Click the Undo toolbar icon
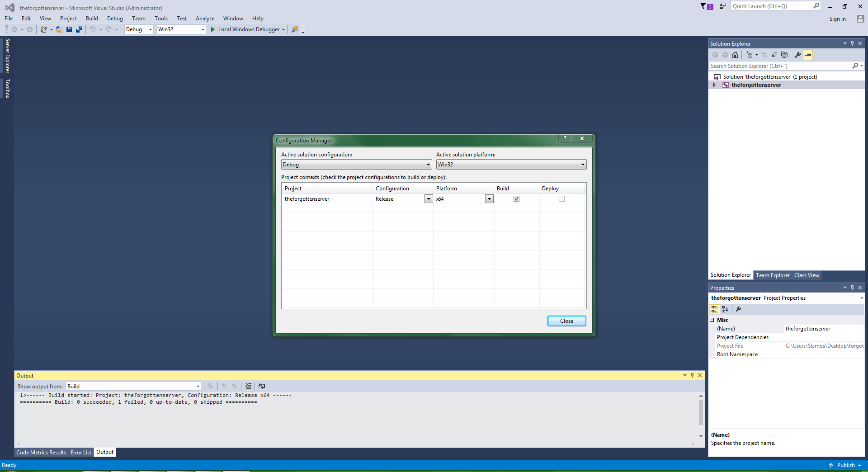Image resolution: width=868 pixels, height=472 pixels. (93, 29)
